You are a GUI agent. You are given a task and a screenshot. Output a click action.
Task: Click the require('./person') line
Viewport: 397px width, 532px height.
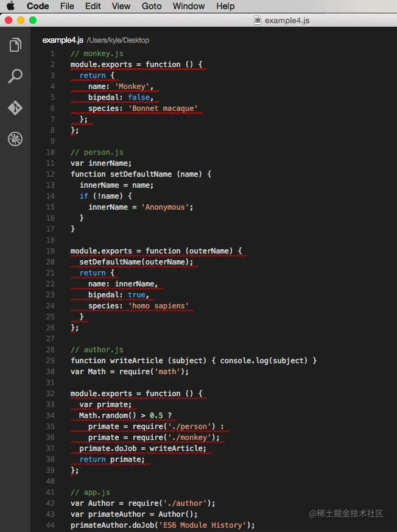pos(156,427)
